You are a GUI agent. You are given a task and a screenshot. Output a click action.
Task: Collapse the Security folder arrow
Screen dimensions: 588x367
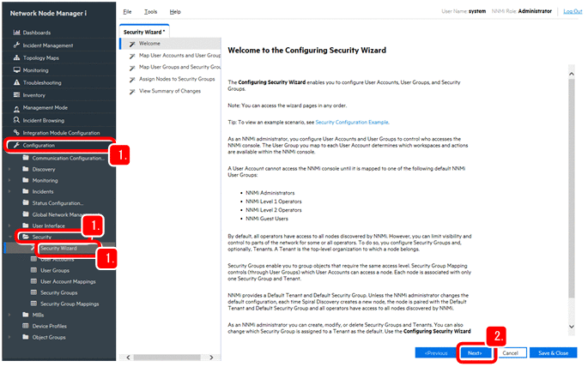coord(9,237)
